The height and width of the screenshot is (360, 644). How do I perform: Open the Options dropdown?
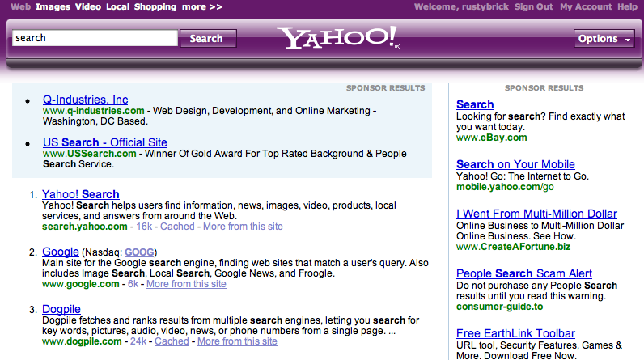point(604,39)
